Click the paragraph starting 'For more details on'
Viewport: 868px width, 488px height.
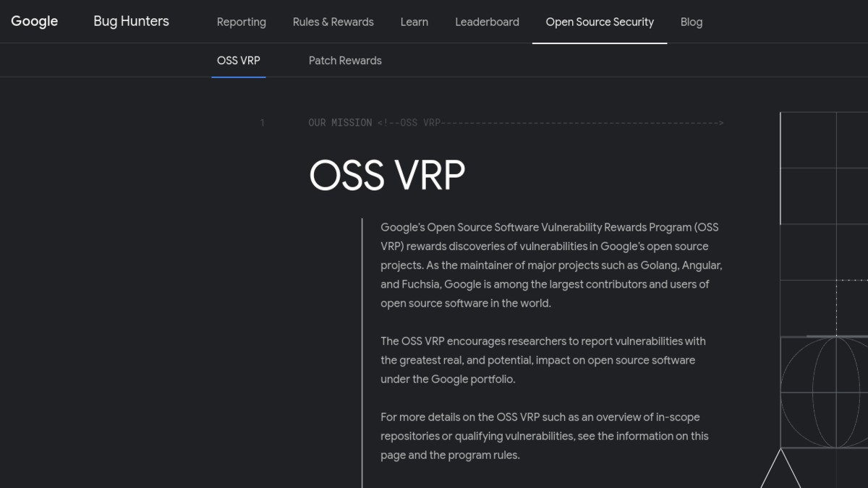(x=545, y=436)
